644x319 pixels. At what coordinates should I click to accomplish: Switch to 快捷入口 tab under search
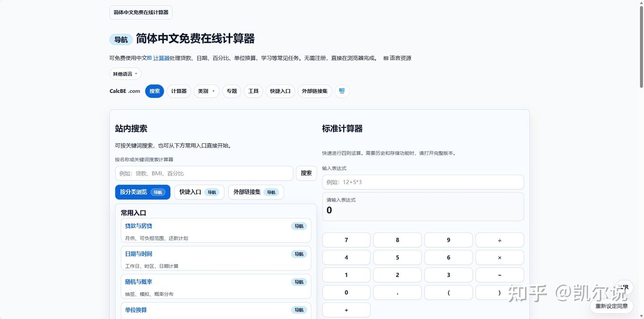[199, 192]
